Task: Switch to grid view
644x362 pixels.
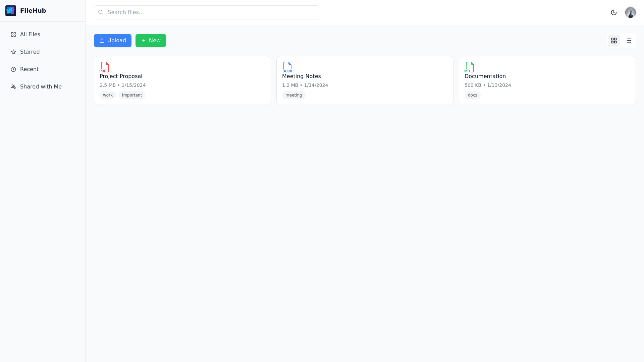Action: pyautogui.click(x=613, y=41)
